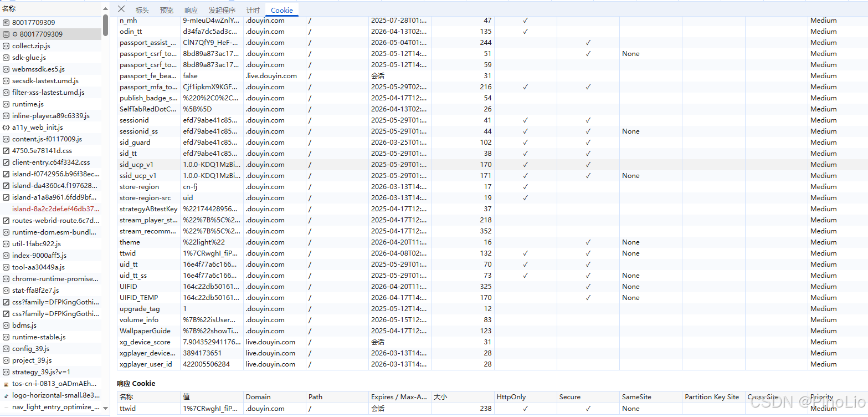Switch to the 预览 tab
Viewport: 868px width, 417px height.
[x=167, y=10]
